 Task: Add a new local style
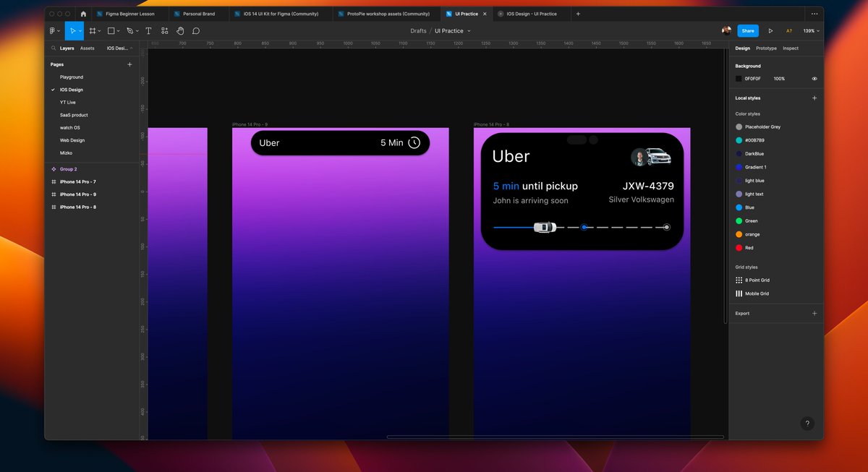click(x=814, y=98)
